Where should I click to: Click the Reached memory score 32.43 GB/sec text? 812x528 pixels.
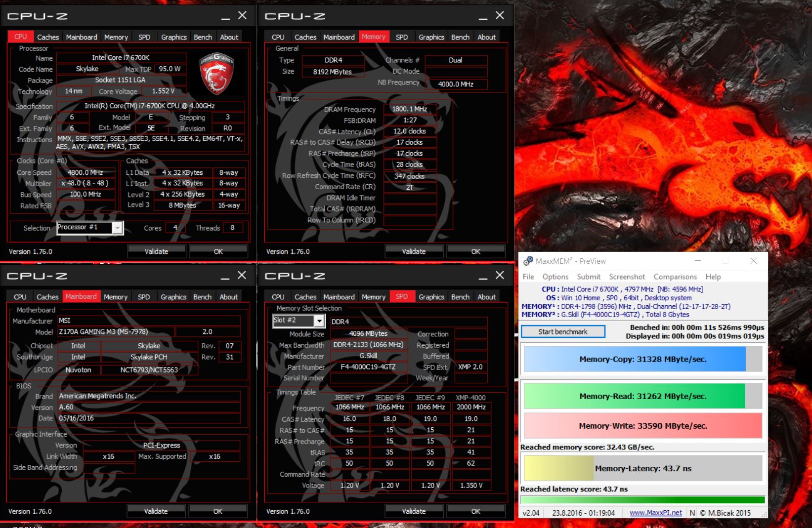pos(587,447)
